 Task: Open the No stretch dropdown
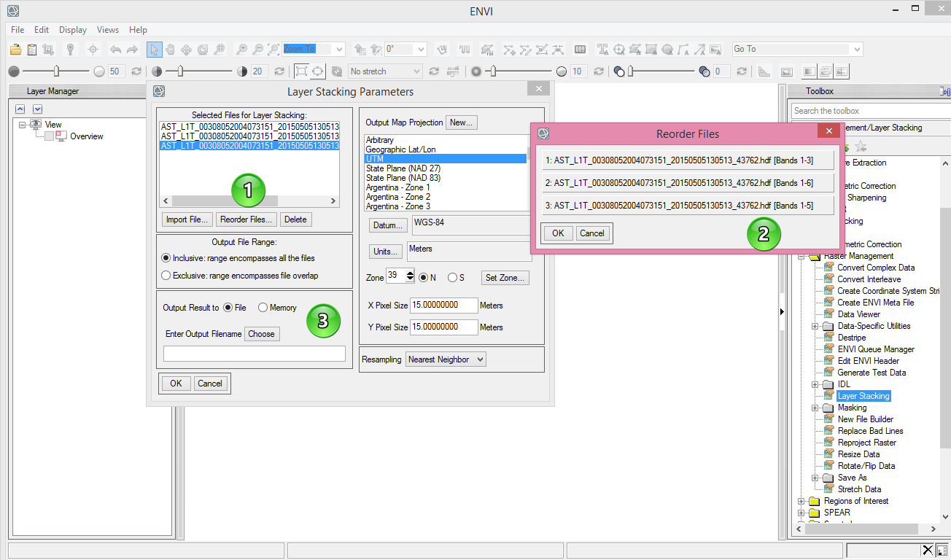(x=416, y=71)
